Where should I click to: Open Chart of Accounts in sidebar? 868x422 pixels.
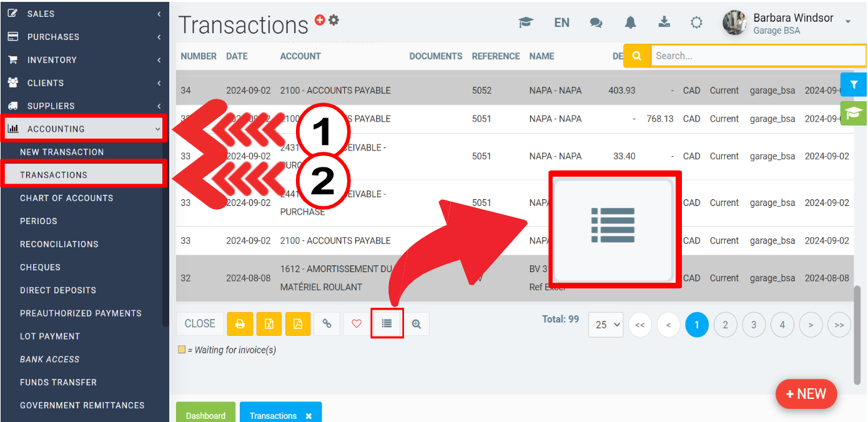[66, 198]
